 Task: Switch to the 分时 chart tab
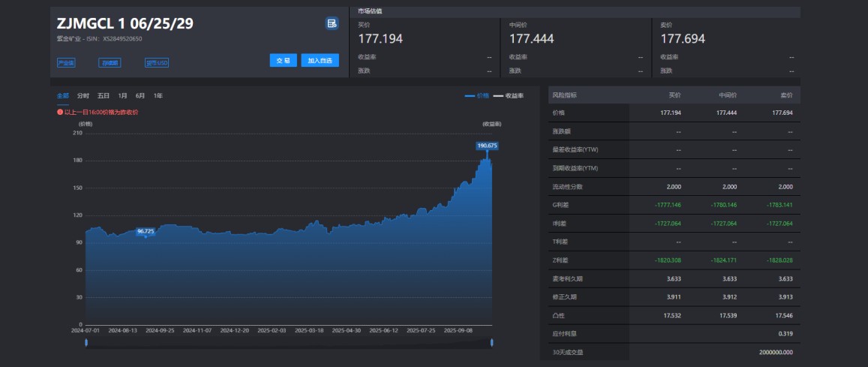click(83, 96)
